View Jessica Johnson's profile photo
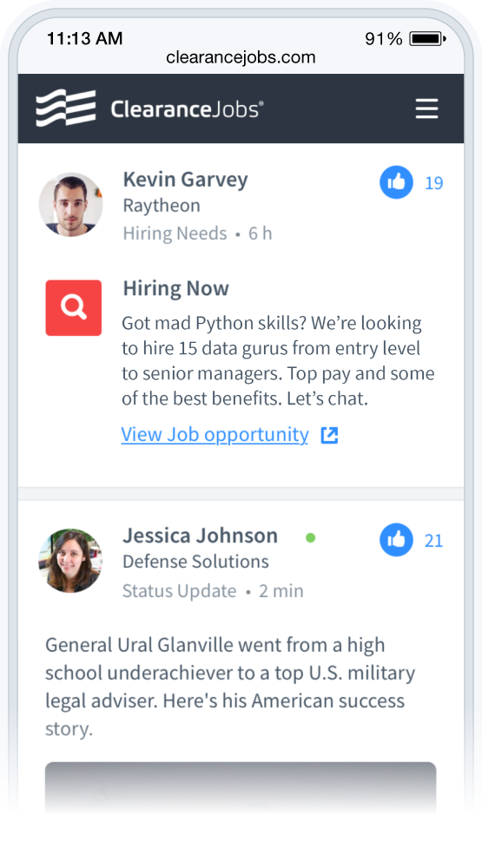This screenshot has height=868, width=482. coord(70,560)
